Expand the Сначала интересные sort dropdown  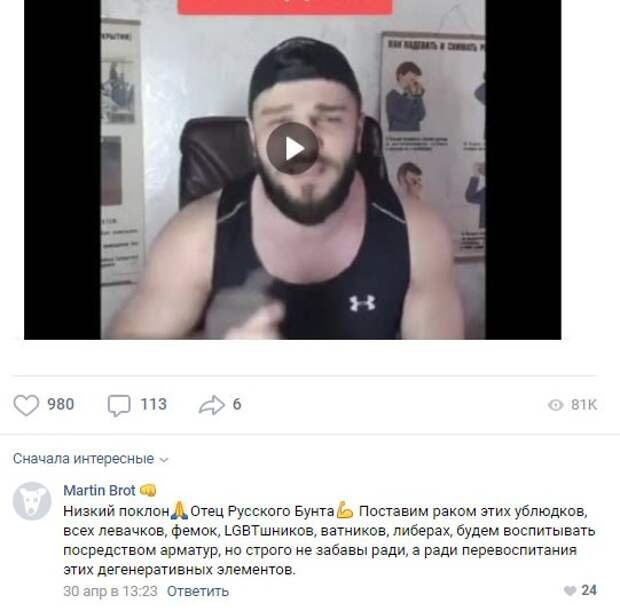pos(91,459)
